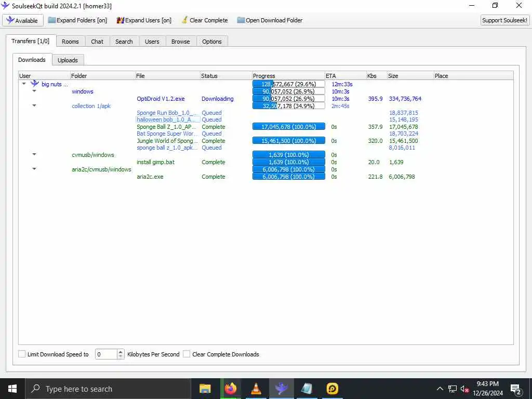Select the Jungle World of Spong... file

pyautogui.click(x=167, y=140)
